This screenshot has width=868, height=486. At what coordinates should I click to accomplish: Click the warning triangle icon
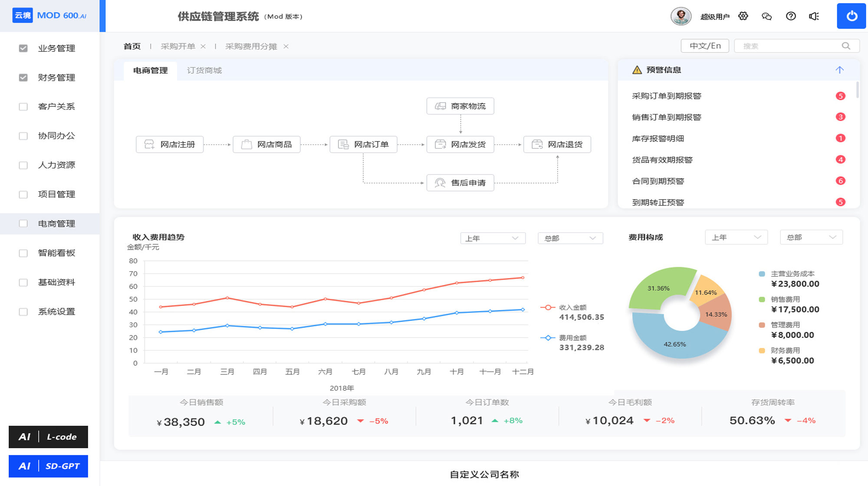pyautogui.click(x=637, y=70)
